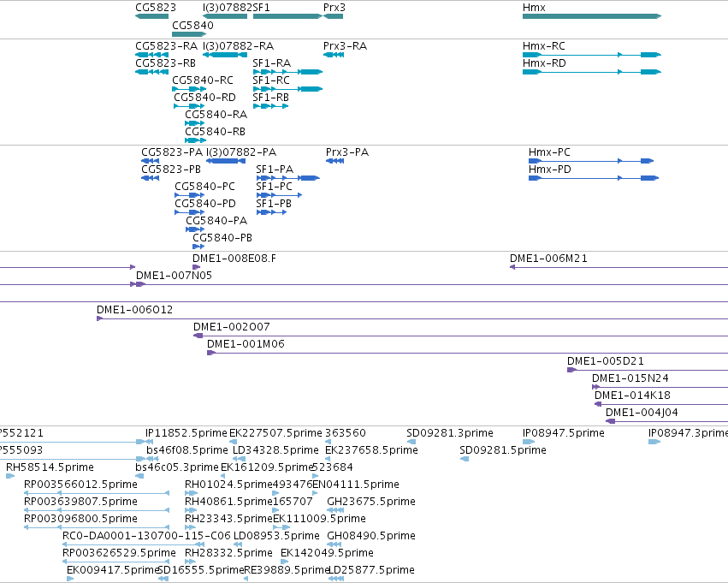Select the SF1-PC protein
The width and height of the screenshot is (728, 583).
pyautogui.click(x=279, y=195)
